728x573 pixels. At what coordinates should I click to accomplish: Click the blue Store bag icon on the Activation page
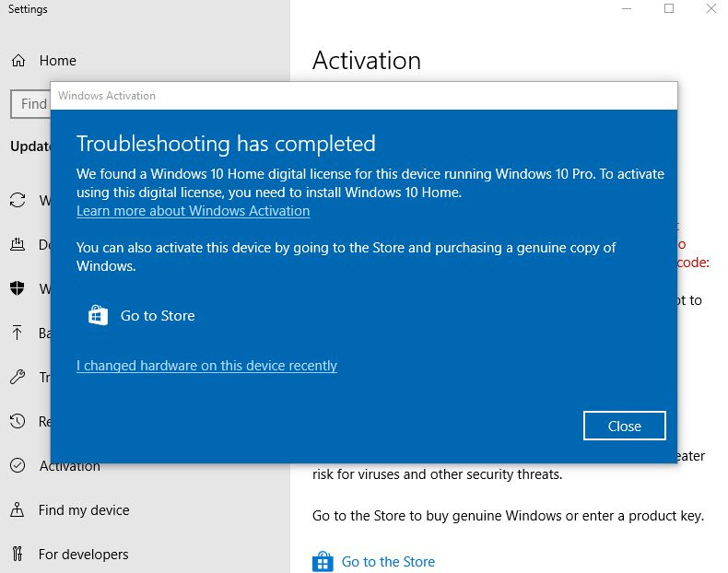click(322, 562)
